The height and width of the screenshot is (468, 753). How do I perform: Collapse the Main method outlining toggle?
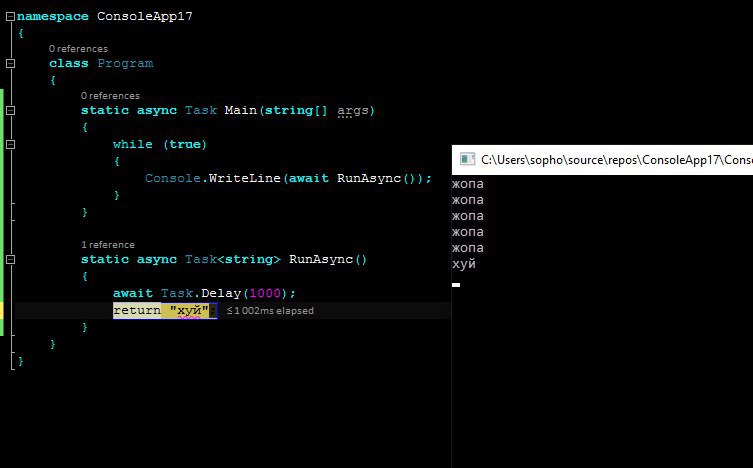pos(10,110)
